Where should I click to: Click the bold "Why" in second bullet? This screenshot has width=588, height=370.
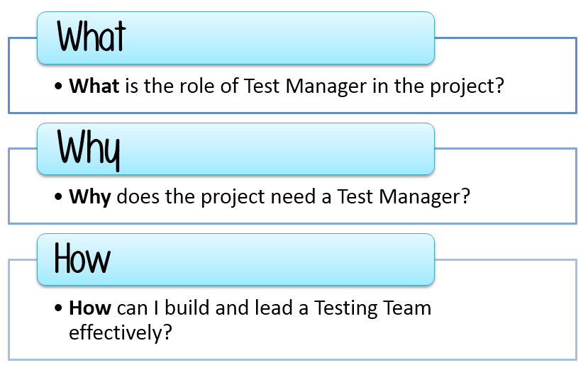tap(90, 197)
